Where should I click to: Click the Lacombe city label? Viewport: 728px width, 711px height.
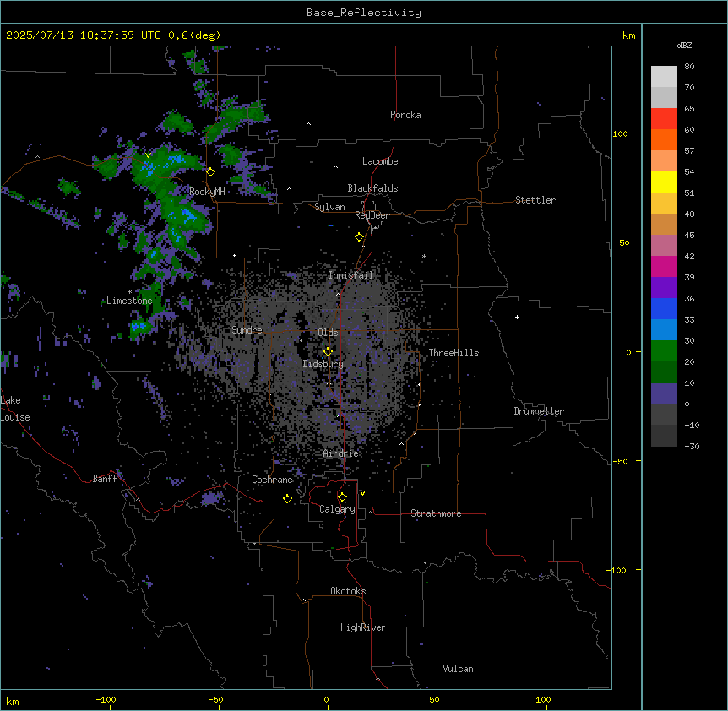coord(380,161)
